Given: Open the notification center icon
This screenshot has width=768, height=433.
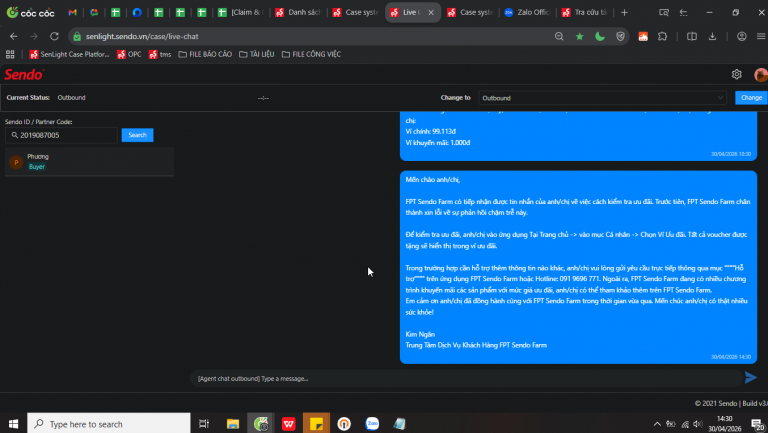Looking at the screenshot, I should [757, 424].
